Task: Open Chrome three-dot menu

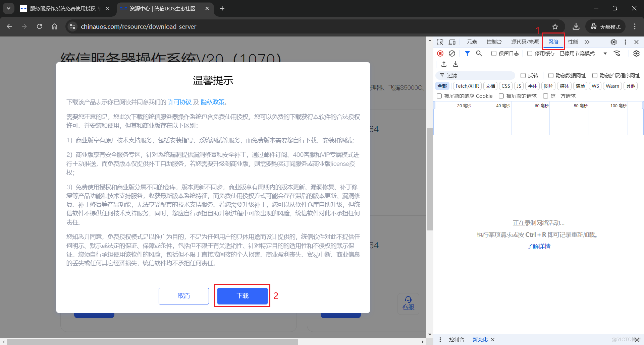Action: pos(635,26)
